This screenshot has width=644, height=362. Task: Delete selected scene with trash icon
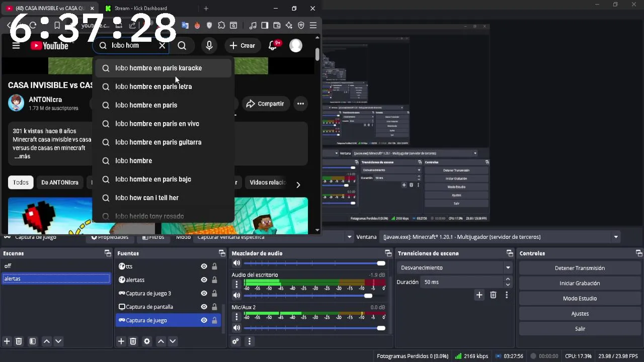19,341
